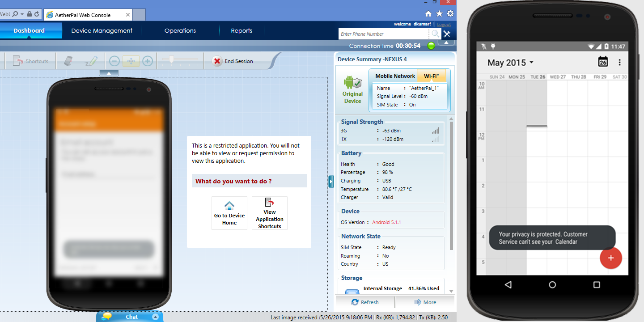This screenshot has height=322, width=644.
Task: Select the pencil draw tool icon
Action: (x=91, y=61)
